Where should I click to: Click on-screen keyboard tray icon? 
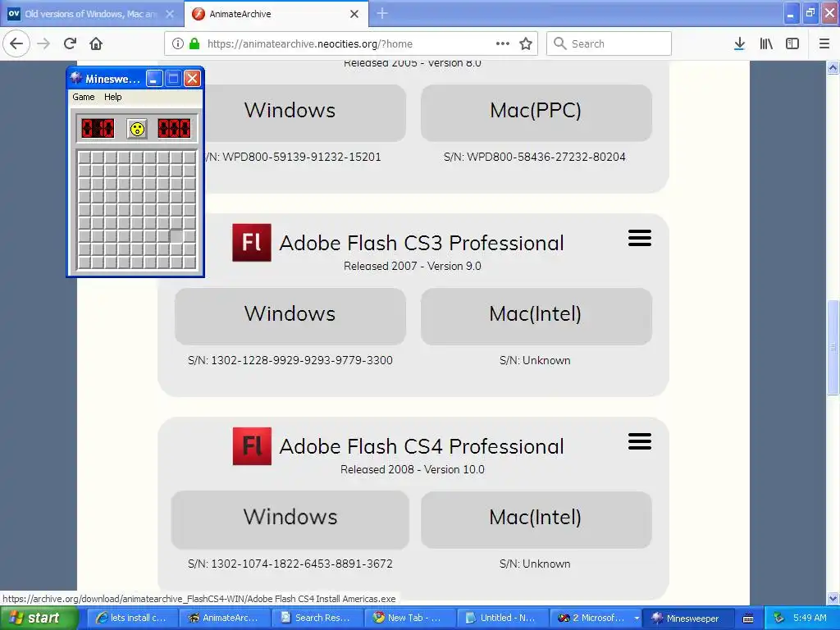[748, 619]
